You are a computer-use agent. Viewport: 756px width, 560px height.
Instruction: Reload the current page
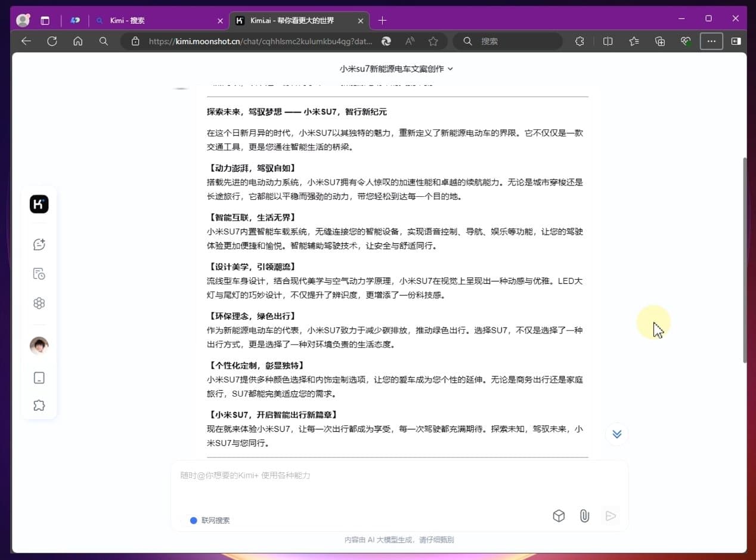[52, 41]
